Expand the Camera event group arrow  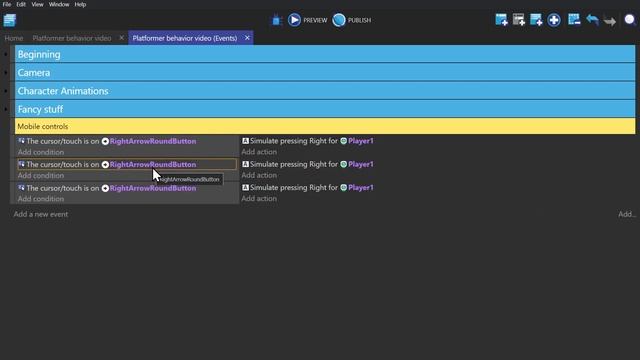(6, 73)
